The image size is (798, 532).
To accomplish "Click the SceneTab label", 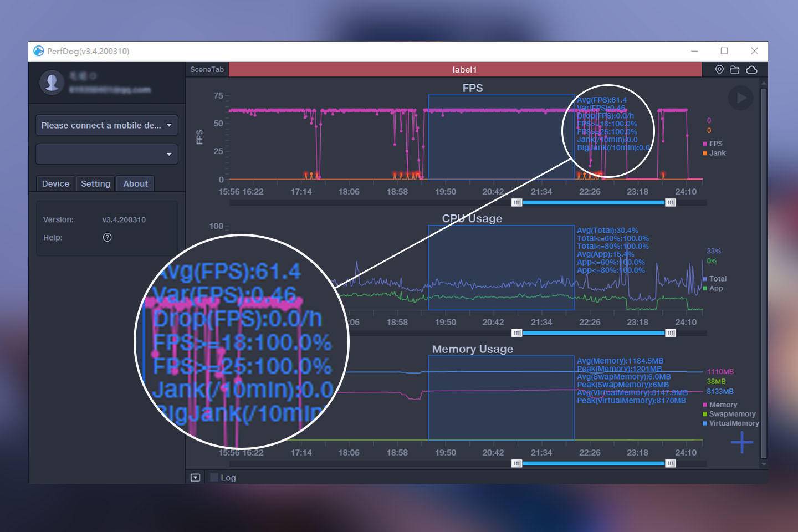I will [x=207, y=70].
